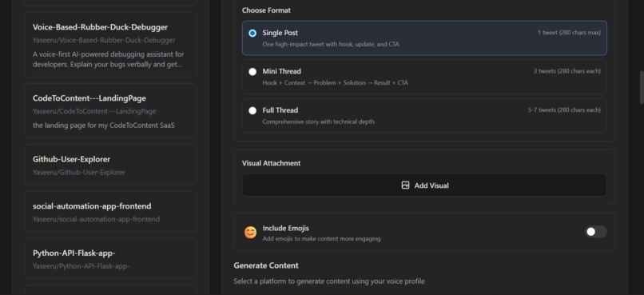
Task: Select the Single Post radio button
Action: [x=252, y=33]
